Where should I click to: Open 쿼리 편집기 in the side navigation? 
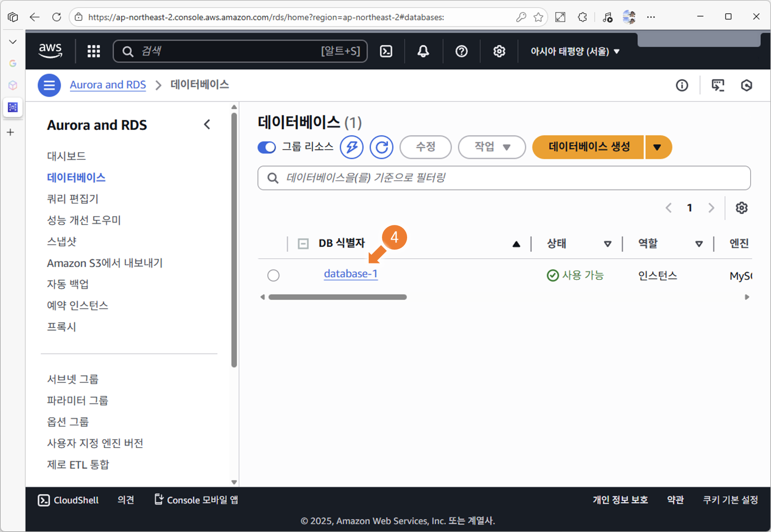(x=73, y=199)
